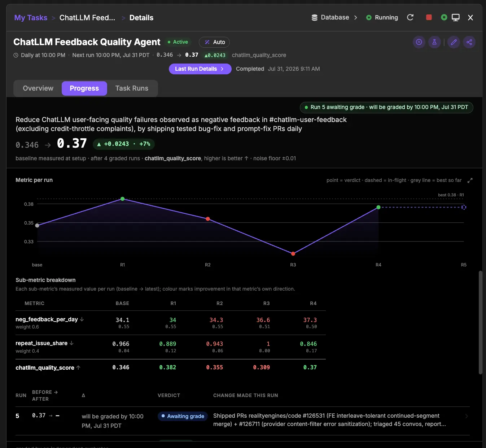This screenshot has width=486, height=448.
Task: Toggle the Auto mode pill
Action: click(x=214, y=42)
